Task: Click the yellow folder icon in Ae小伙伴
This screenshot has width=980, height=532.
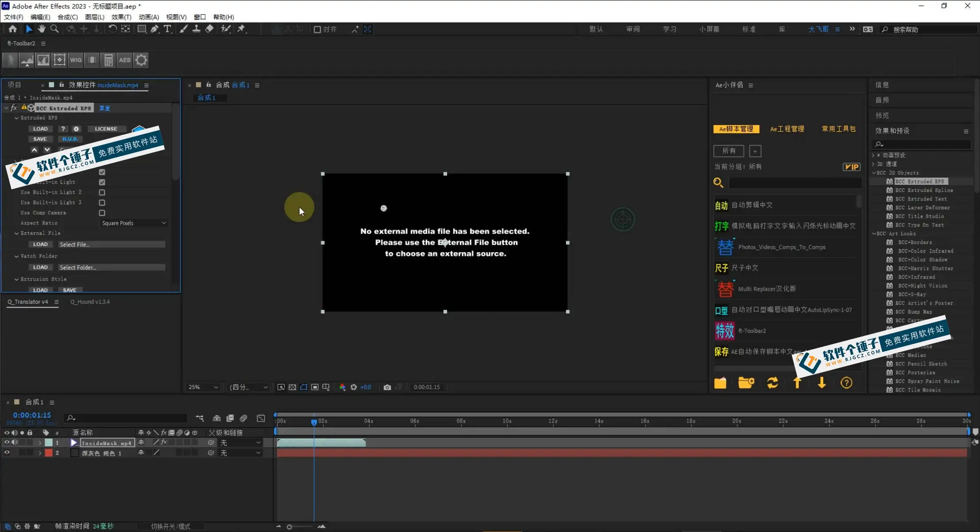Action: (720, 383)
